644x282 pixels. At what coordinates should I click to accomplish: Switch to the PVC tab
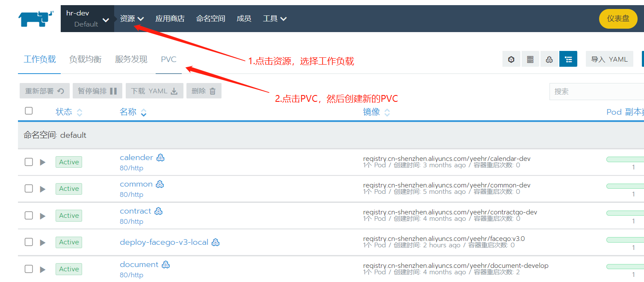(x=168, y=59)
